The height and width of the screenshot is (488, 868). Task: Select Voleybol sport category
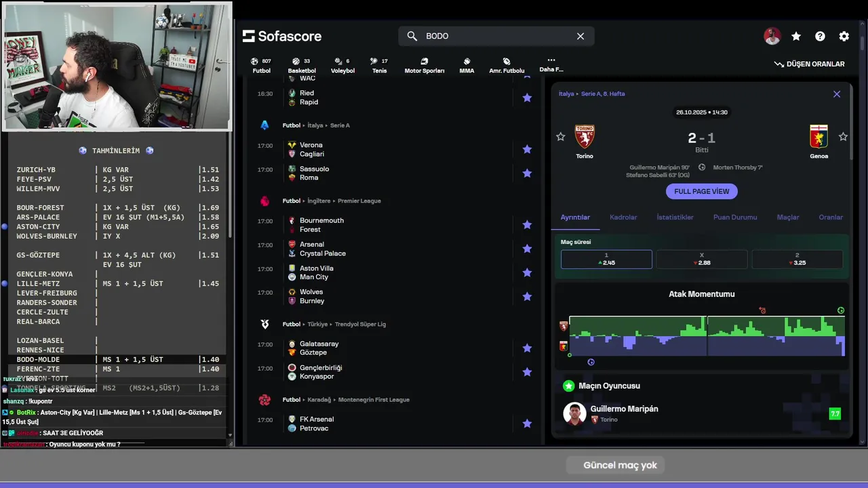point(342,65)
